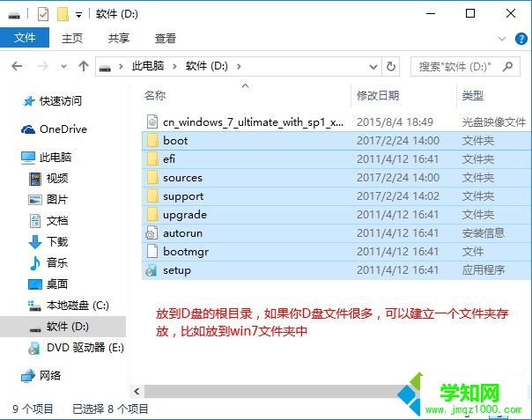Select the support folder
The height and width of the screenshot is (420, 532).
(x=336, y=196)
